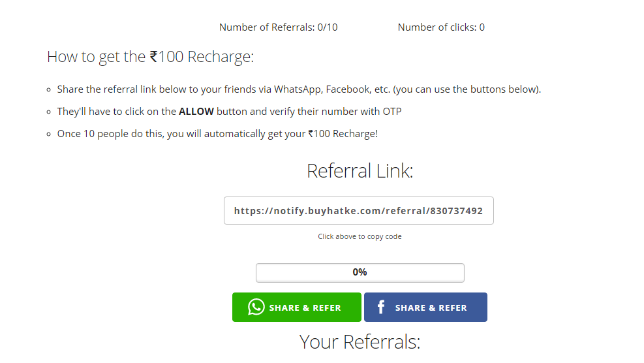This screenshot has width=644, height=363.
Task: Click the 'Once 10 people do this' instruction
Action: [217, 134]
